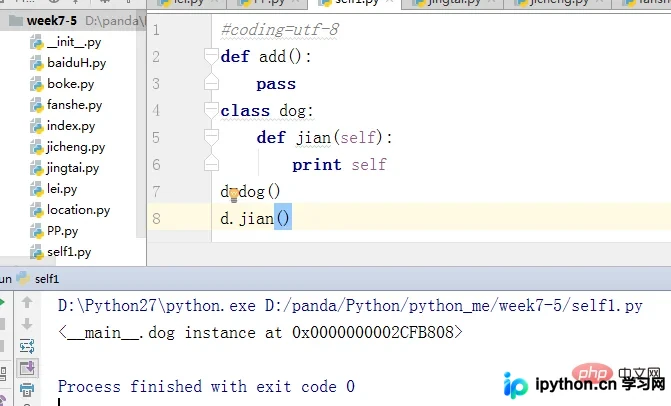Toggle Scroll to the end in Run console
671x406 pixels.
point(27,368)
